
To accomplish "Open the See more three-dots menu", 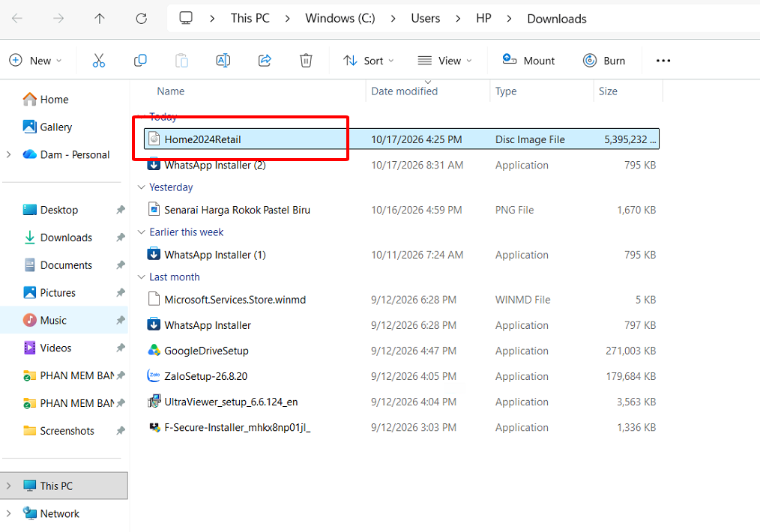I will pos(663,61).
